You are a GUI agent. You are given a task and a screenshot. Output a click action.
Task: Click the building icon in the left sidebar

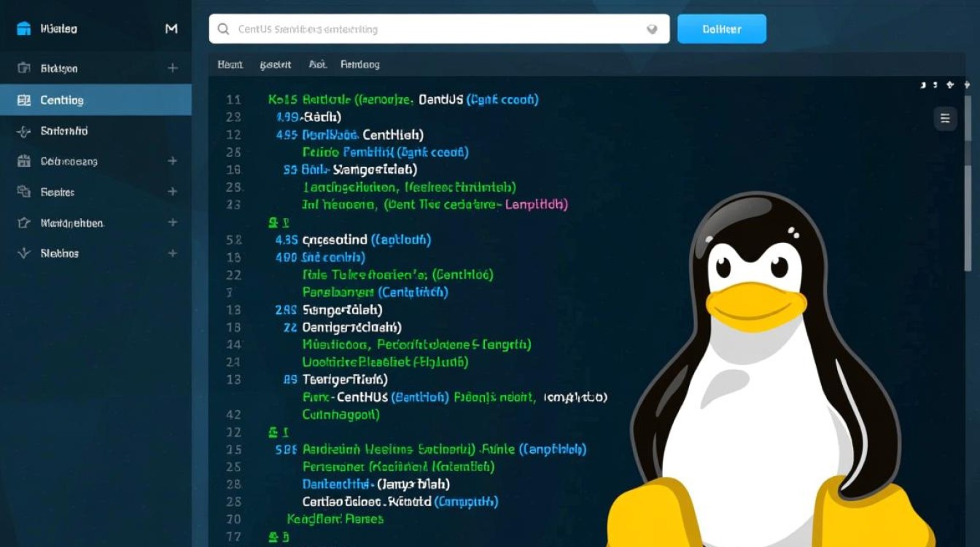point(24,161)
